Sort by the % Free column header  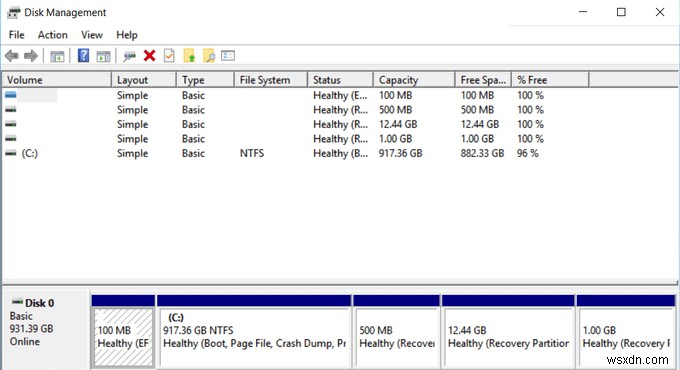550,80
